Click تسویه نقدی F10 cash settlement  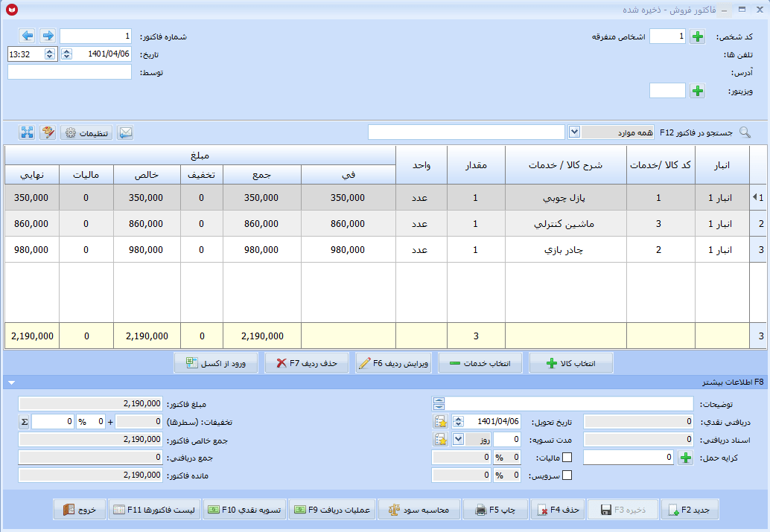(x=244, y=510)
